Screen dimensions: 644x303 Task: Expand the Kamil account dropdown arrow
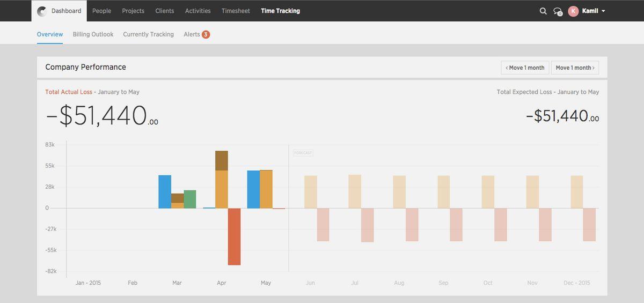pyautogui.click(x=604, y=11)
